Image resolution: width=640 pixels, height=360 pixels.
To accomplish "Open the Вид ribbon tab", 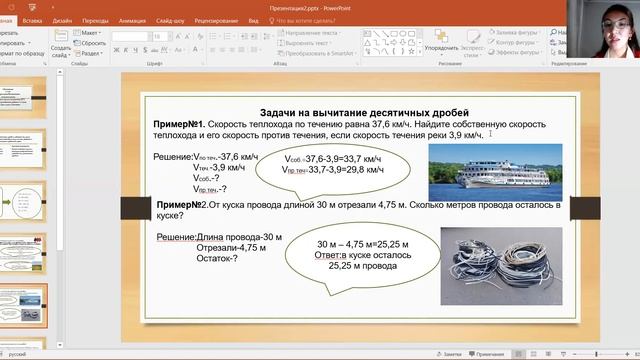I will (253, 20).
